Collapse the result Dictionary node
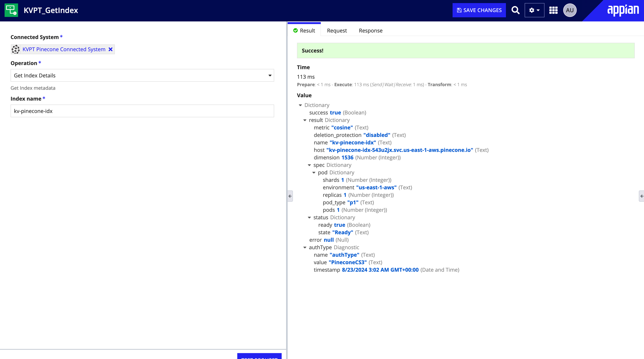The width and height of the screenshot is (644, 359). pyautogui.click(x=305, y=120)
